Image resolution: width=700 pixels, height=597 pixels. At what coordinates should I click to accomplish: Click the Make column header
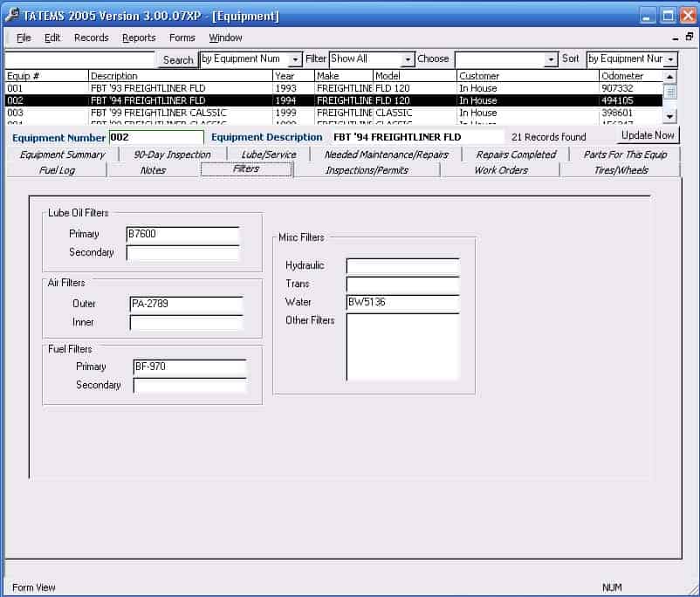344,76
